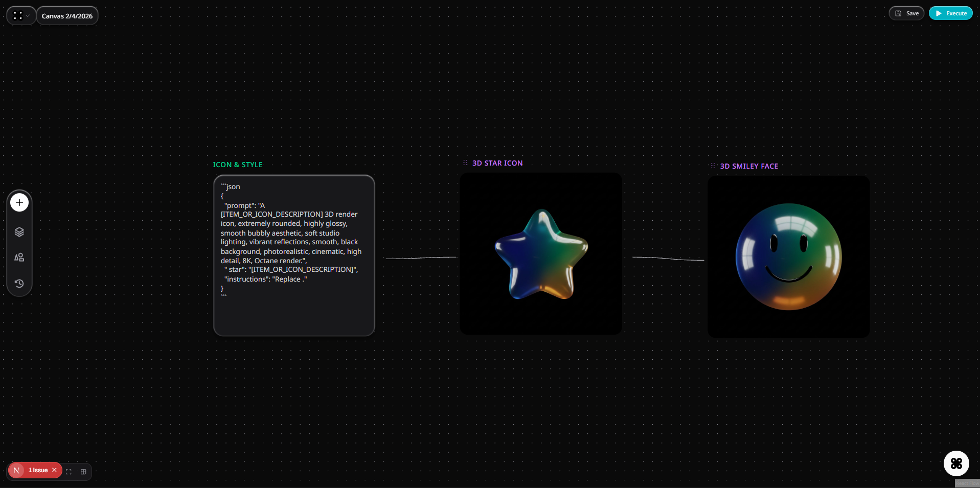The image size is (980, 488).
Task: Select the 3D star image node
Action: (541, 254)
